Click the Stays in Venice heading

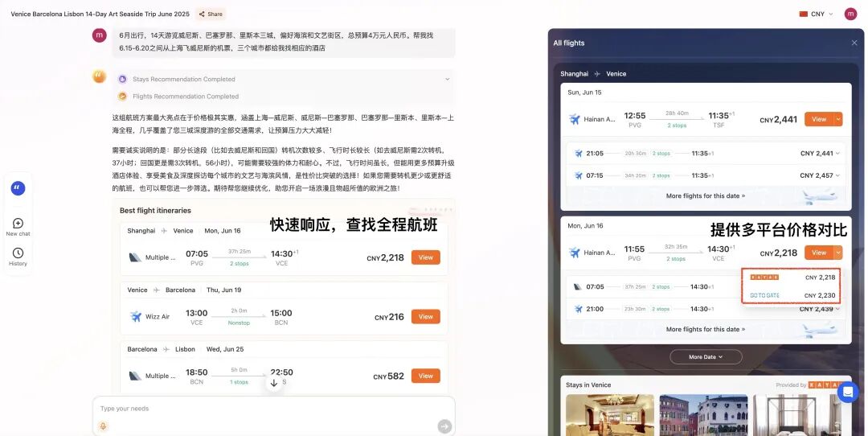(588, 385)
